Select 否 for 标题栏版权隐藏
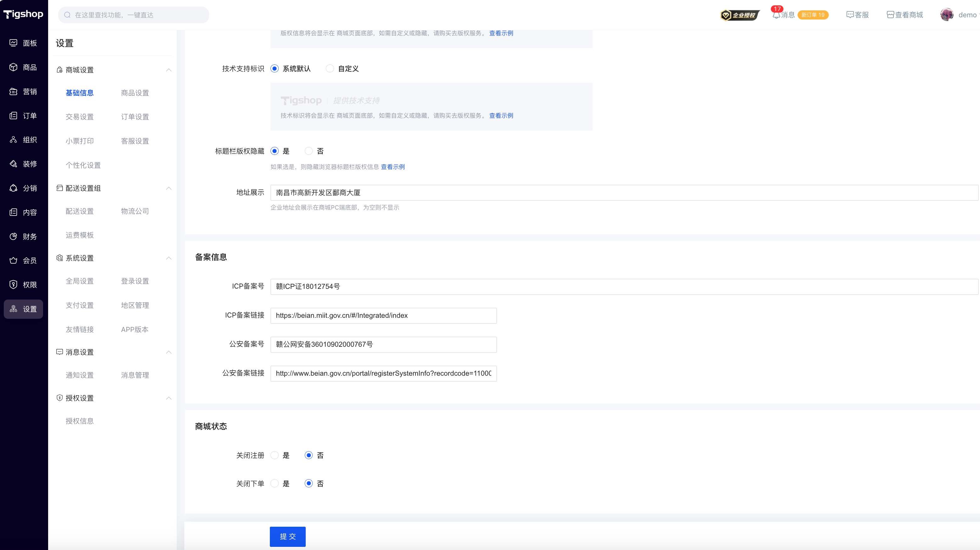The height and width of the screenshot is (550, 980). click(309, 151)
